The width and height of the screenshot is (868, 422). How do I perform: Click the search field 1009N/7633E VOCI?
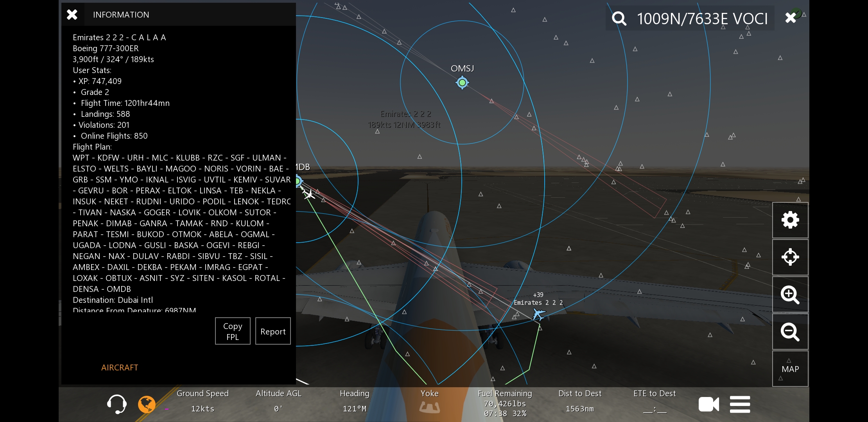click(702, 18)
